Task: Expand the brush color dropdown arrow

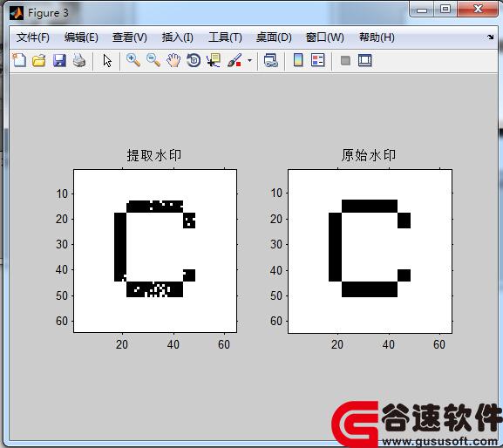Action: tap(249, 60)
